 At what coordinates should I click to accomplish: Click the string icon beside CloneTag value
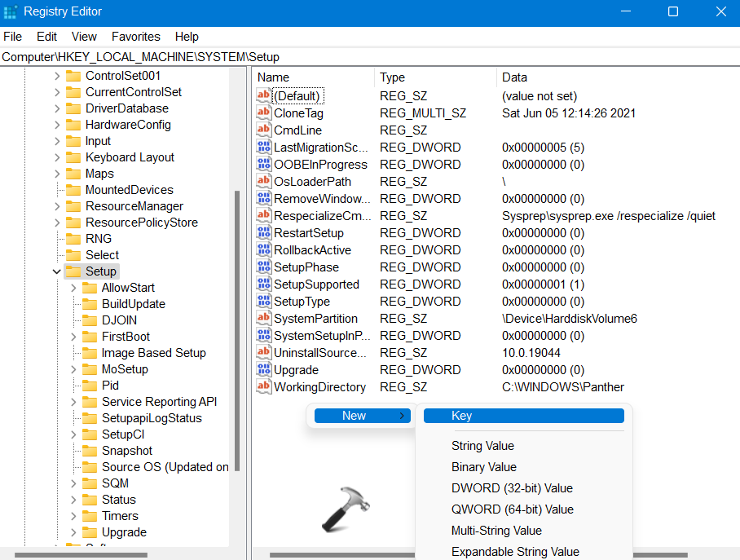263,113
